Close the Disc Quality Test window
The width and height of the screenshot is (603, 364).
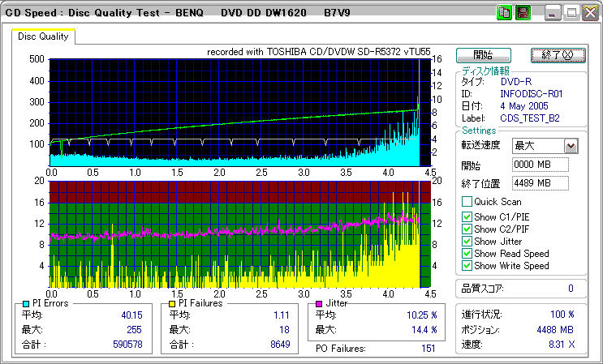[588, 13]
